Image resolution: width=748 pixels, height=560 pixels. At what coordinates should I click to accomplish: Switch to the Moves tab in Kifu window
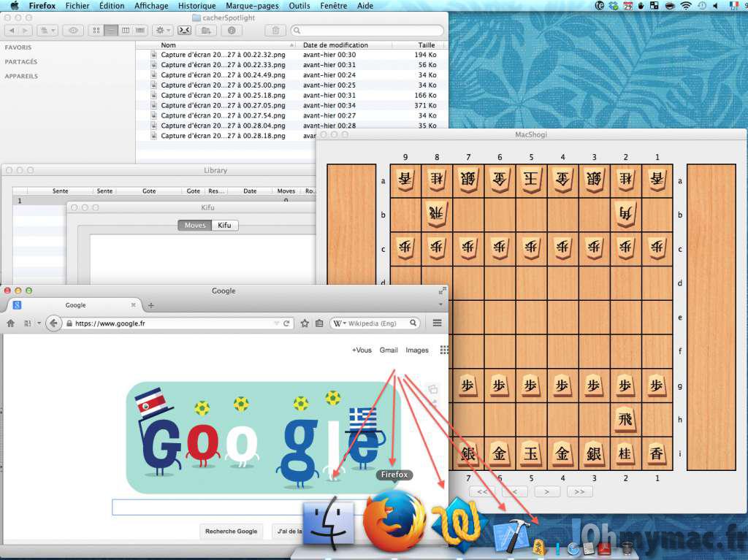[x=195, y=225]
